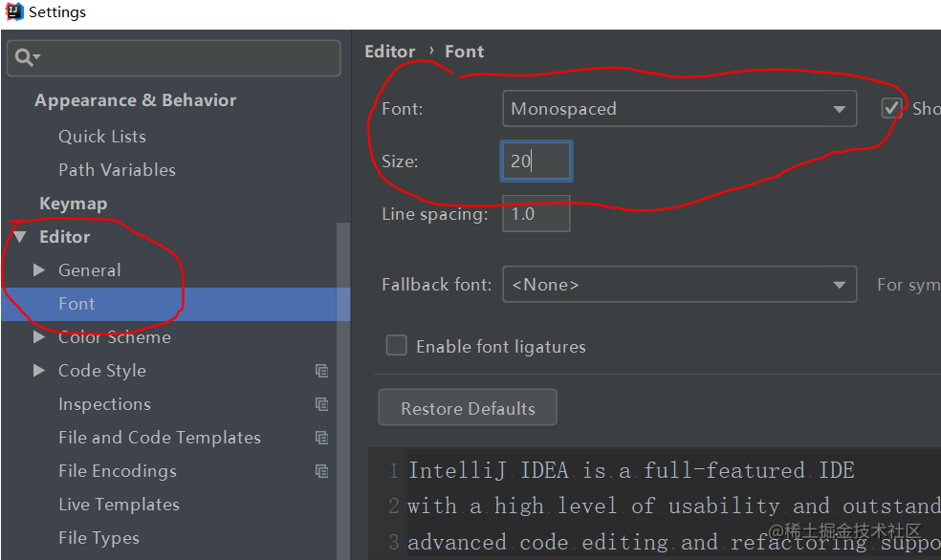Click into the Size input field
This screenshot has height=560, width=941.
coord(536,162)
